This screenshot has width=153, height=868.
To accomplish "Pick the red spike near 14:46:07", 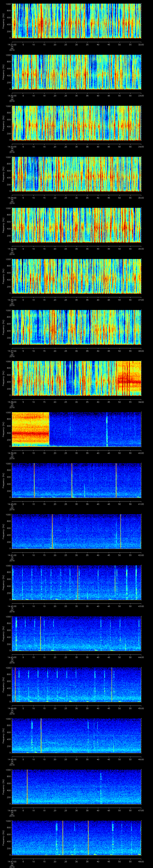I will click(27, 786).
